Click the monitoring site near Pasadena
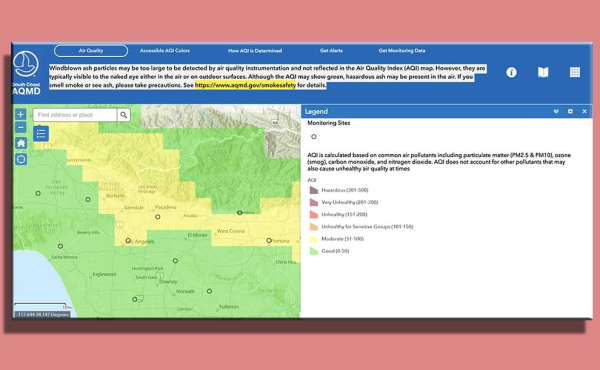This screenshot has height=370, width=600. [x=158, y=217]
